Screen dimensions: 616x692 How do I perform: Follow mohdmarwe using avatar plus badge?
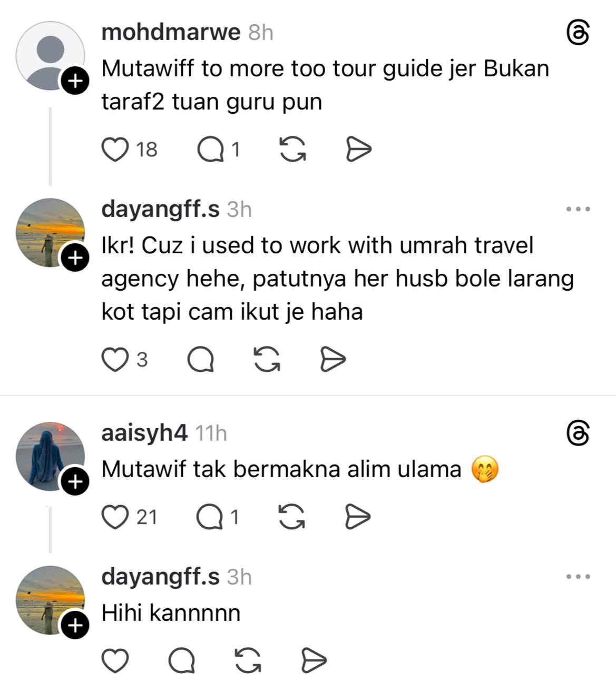point(75,81)
